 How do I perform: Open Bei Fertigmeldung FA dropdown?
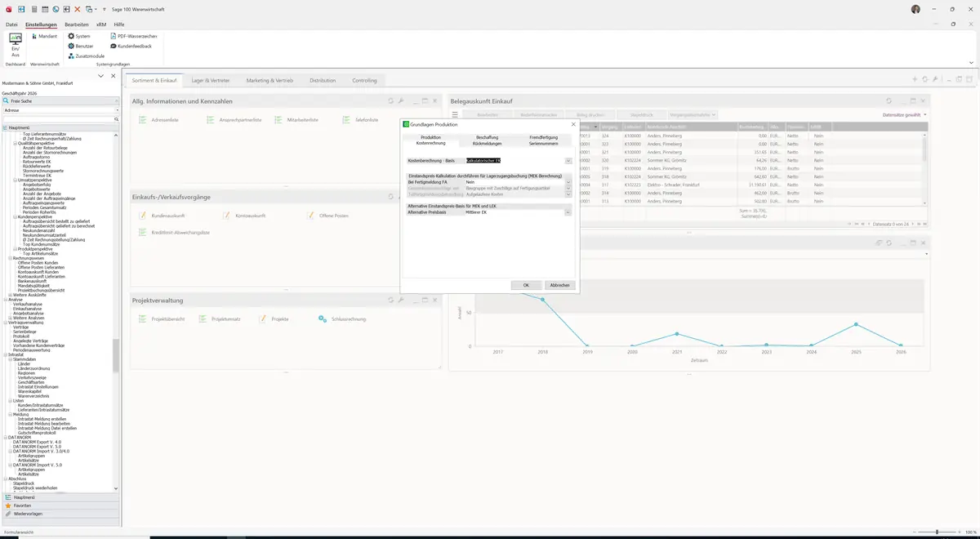coord(568,182)
